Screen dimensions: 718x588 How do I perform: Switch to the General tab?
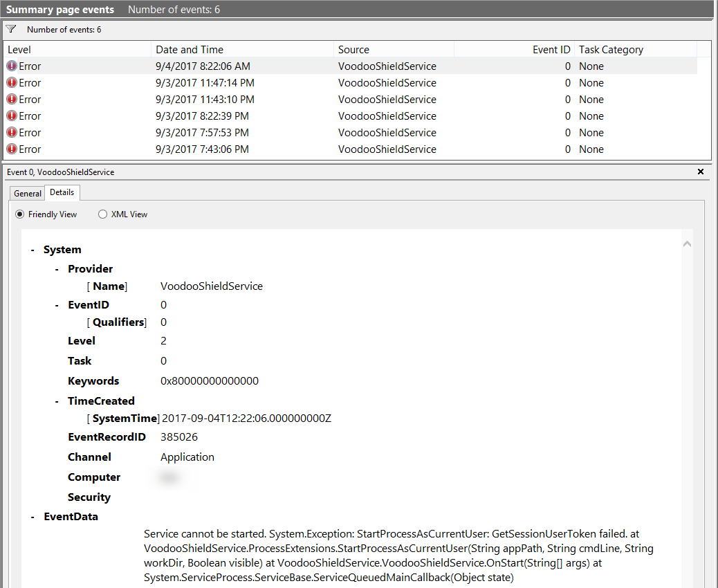pyautogui.click(x=28, y=193)
